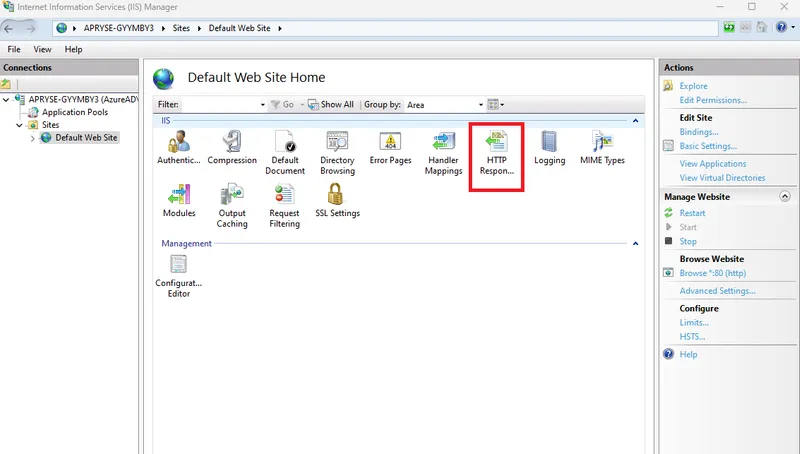The height and width of the screenshot is (454, 800).
Task: Open Request Filtering feature
Action: pyautogui.click(x=285, y=205)
